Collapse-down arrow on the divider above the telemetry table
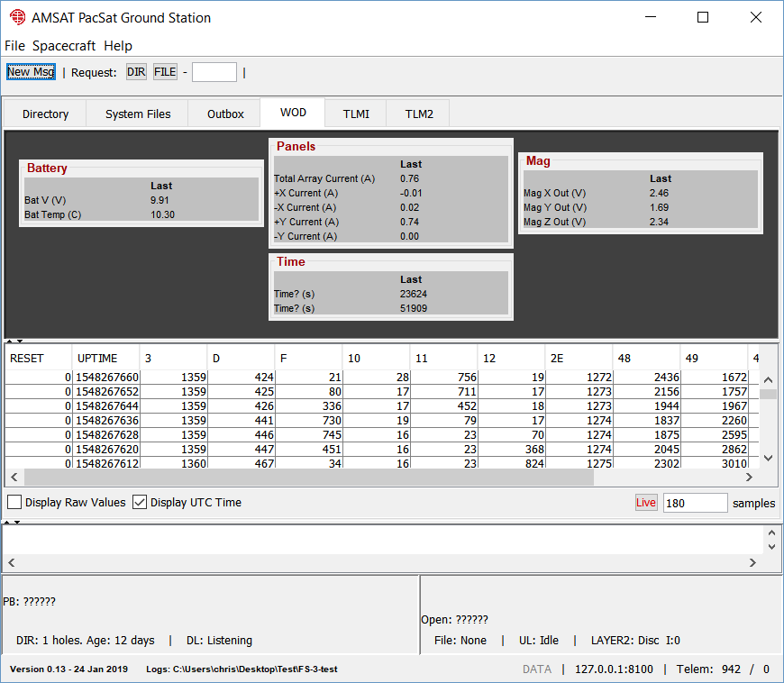This screenshot has width=784, height=683. point(20,341)
